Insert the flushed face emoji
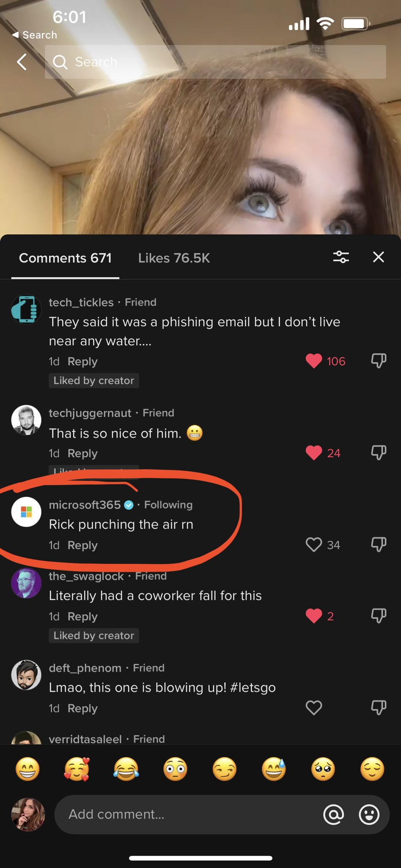 [175, 769]
